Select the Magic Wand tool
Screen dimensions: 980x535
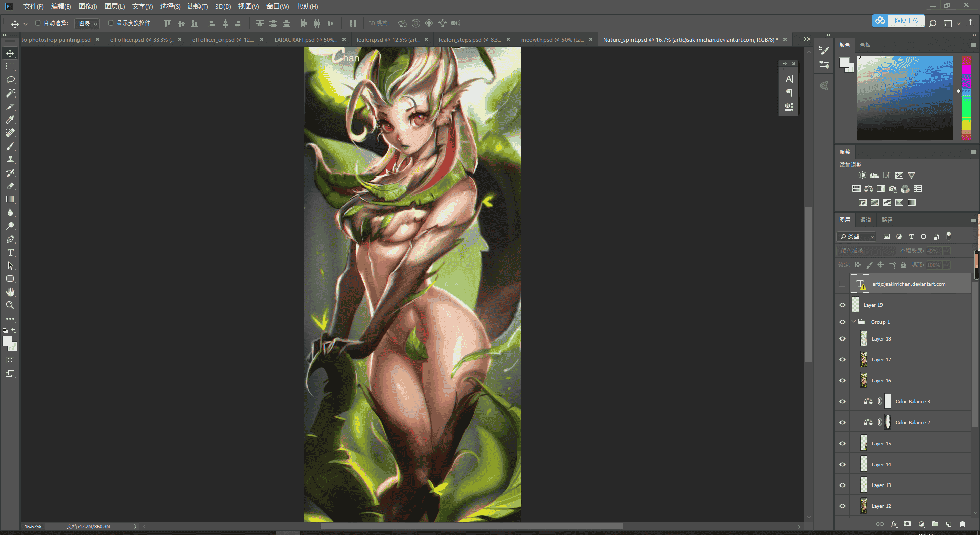[10, 93]
